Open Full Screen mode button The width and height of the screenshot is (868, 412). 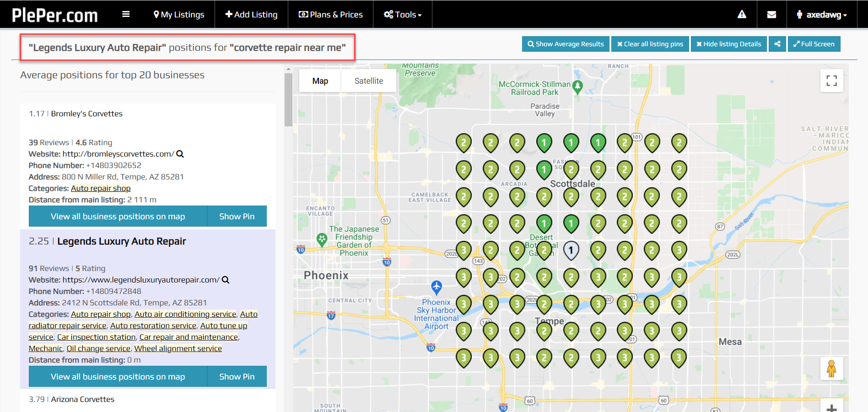814,44
